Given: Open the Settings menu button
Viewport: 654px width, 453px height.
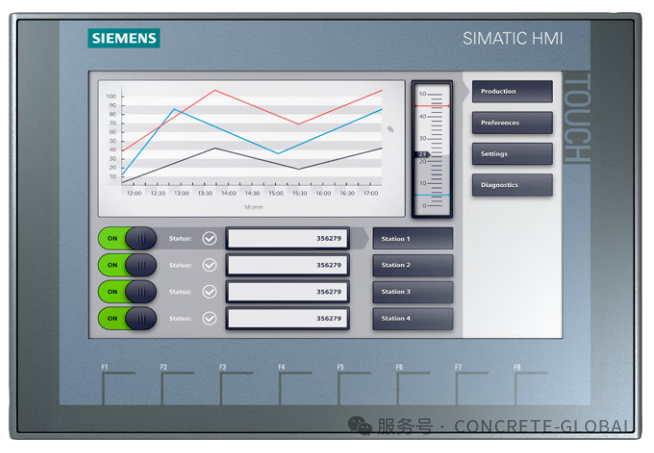Looking at the screenshot, I should click(x=512, y=154).
